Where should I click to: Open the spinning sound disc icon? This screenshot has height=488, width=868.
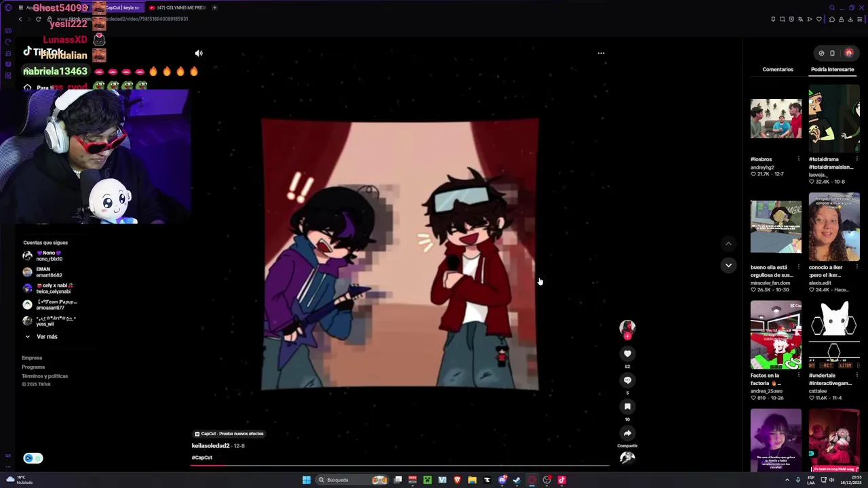tap(627, 458)
